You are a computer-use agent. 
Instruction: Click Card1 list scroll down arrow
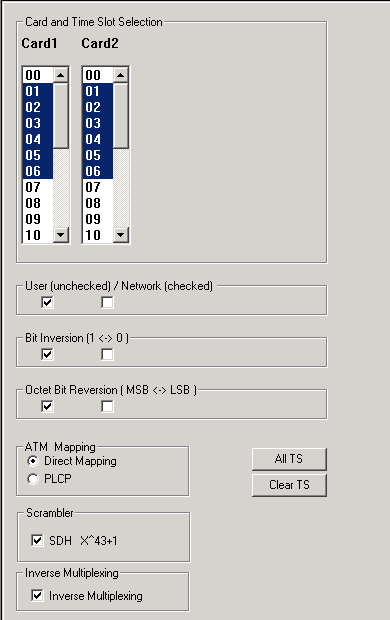tap(61, 235)
